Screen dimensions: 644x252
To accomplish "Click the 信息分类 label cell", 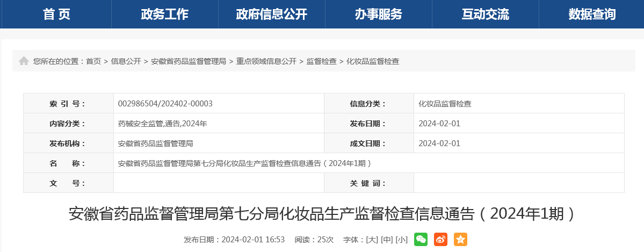I will click(369, 104).
